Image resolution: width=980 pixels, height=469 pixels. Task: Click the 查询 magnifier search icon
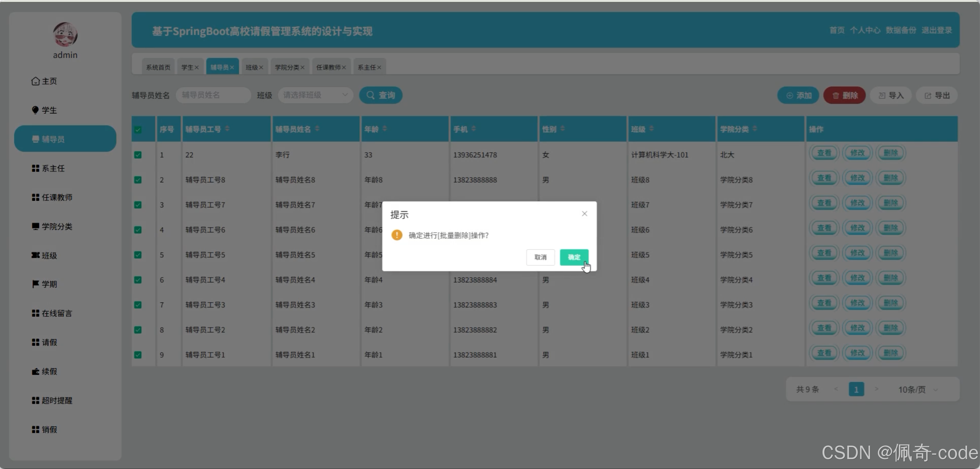tap(370, 95)
